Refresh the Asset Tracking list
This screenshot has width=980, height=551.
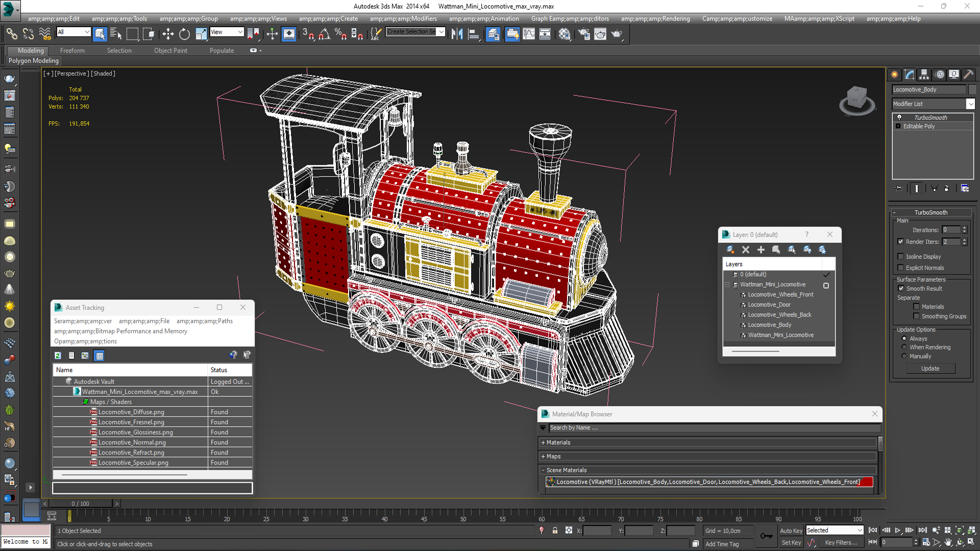pyautogui.click(x=58, y=356)
